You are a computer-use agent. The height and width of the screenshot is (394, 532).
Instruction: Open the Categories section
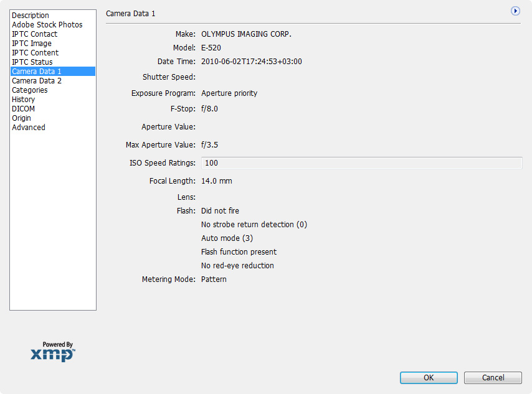point(29,90)
